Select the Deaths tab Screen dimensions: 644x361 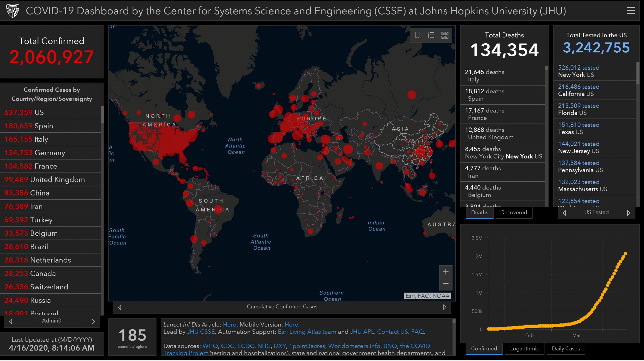(479, 213)
